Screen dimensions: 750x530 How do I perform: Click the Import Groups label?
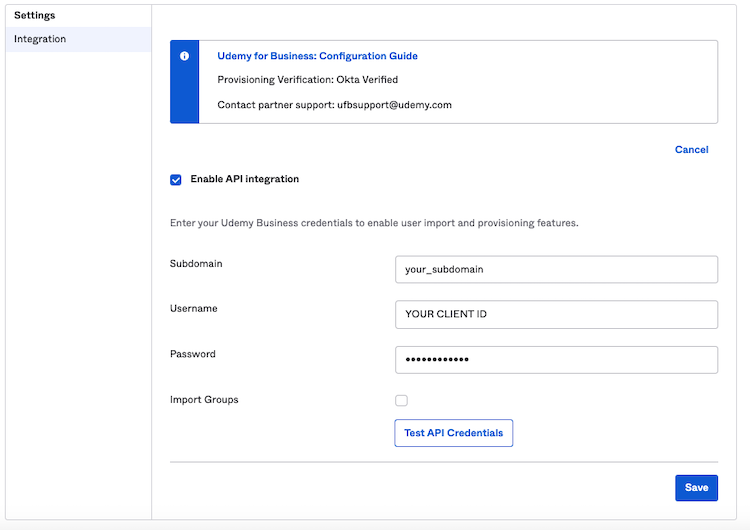click(204, 400)
